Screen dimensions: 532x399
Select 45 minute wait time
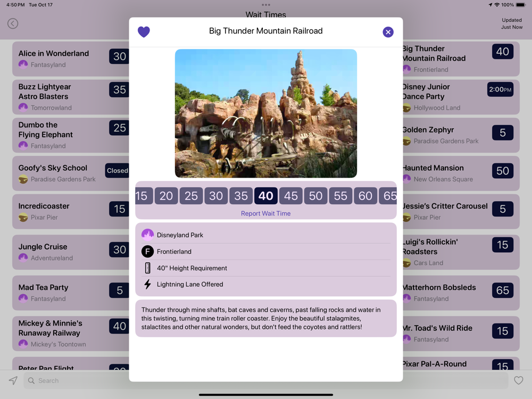pos(291,196)
